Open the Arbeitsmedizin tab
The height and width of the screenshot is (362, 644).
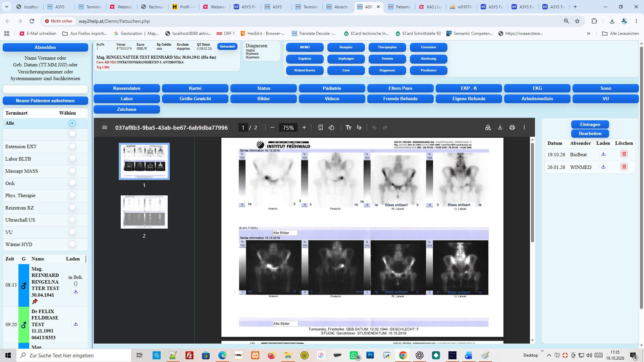[x=537, y=99]
